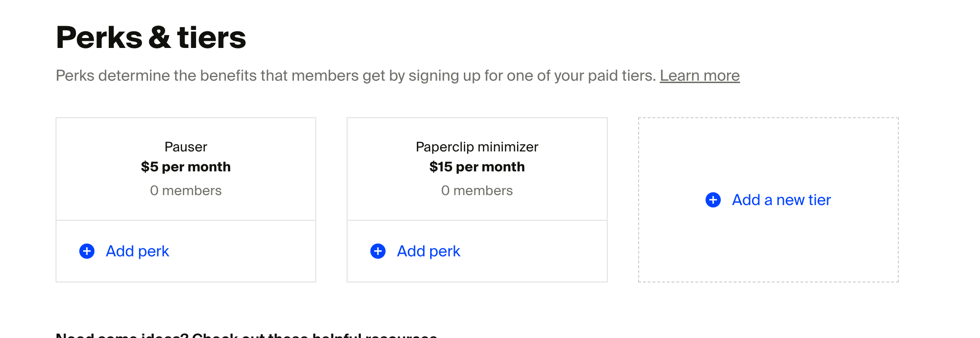Viewport: 980px width, 338px height.
Task: Click the plus icon in Pauser tier
Action: 87,251
